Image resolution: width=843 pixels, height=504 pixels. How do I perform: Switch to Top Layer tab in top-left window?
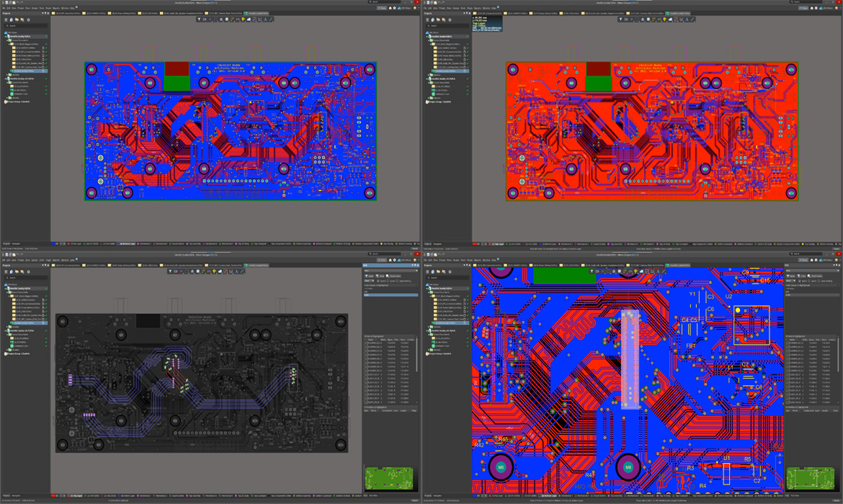pos(75,244)
